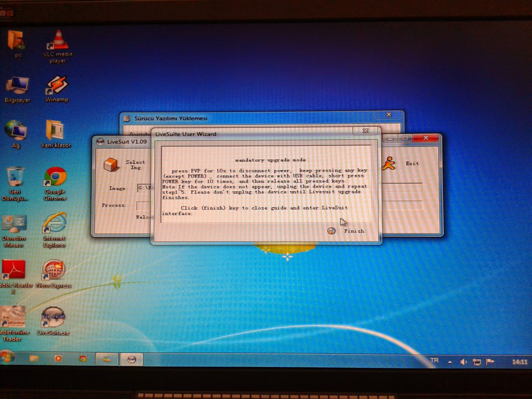Open the pc folder on the desktop
532x399 pixels.
coord(17,43)
